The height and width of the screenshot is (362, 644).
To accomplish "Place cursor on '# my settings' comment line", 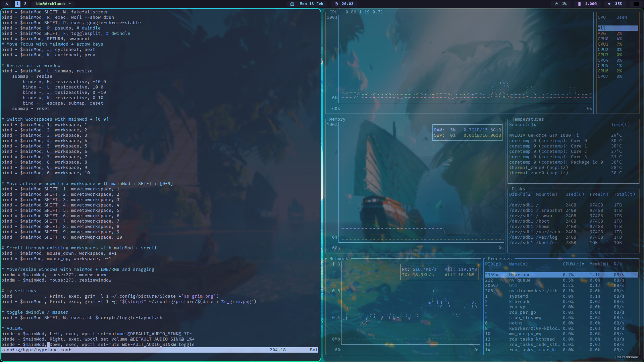I will pos(19,291).
